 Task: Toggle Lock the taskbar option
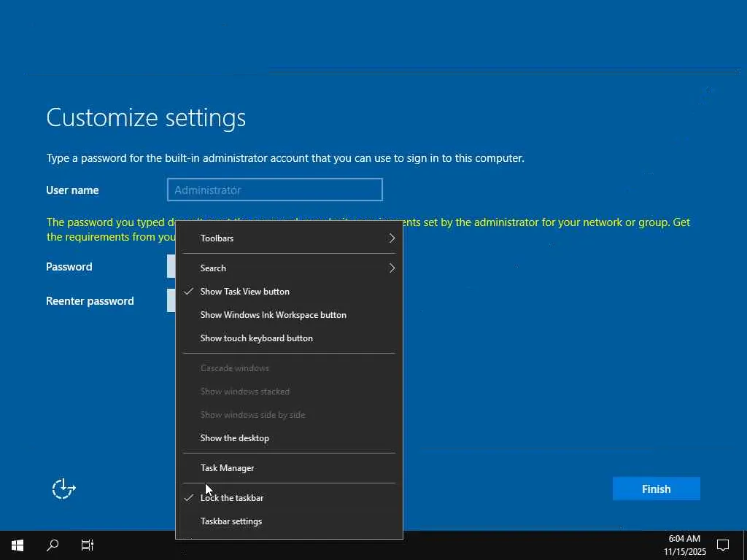[232, 498]
